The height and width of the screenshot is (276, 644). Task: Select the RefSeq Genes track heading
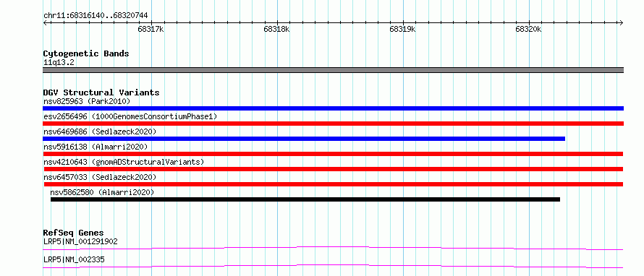tap(73, 233)
